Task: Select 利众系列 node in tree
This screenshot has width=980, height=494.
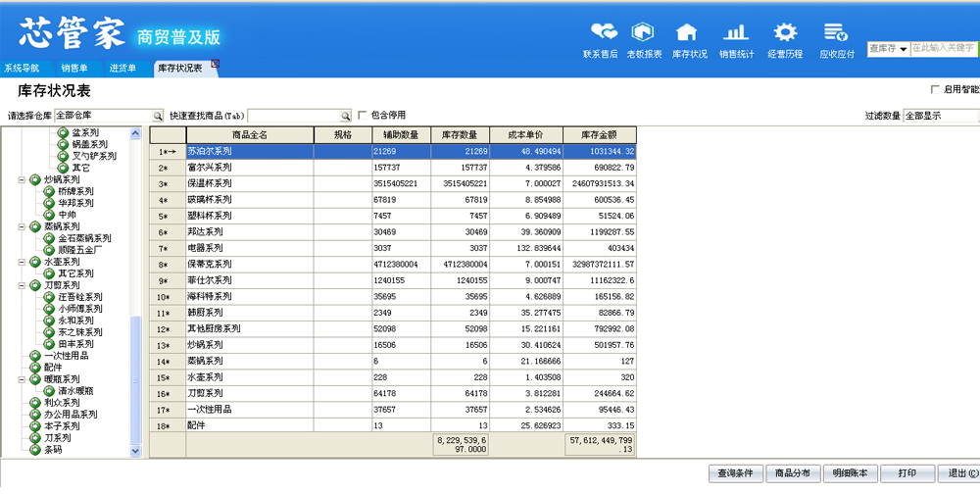Action: click(x=62, y=403)
